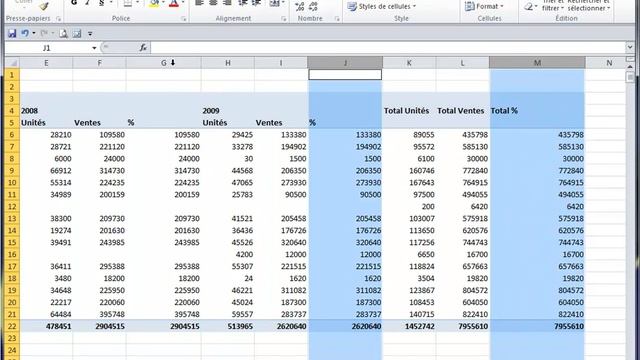Expand the formula bar chevron
This screenshot has height=360, width=640.
point(630,48)
